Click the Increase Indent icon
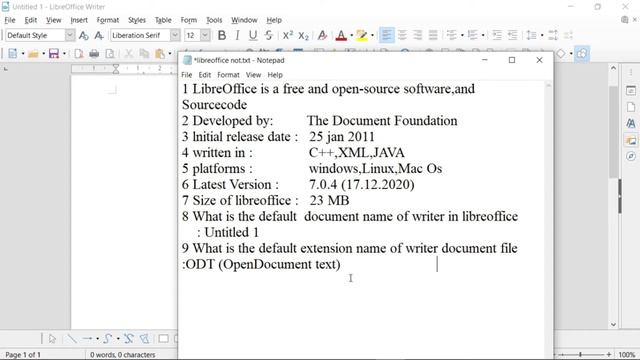Viewport: 640px width, 360px height. pyautogui.click(x=497, y=36)
